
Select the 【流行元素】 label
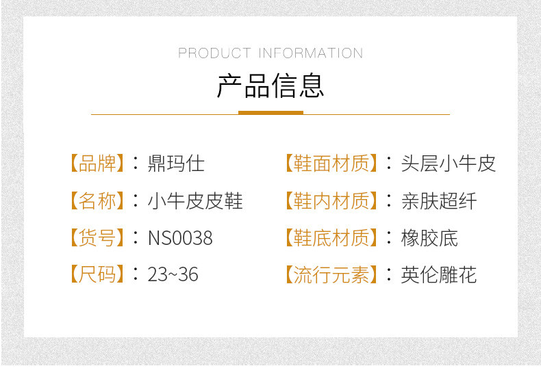[331, 274]
